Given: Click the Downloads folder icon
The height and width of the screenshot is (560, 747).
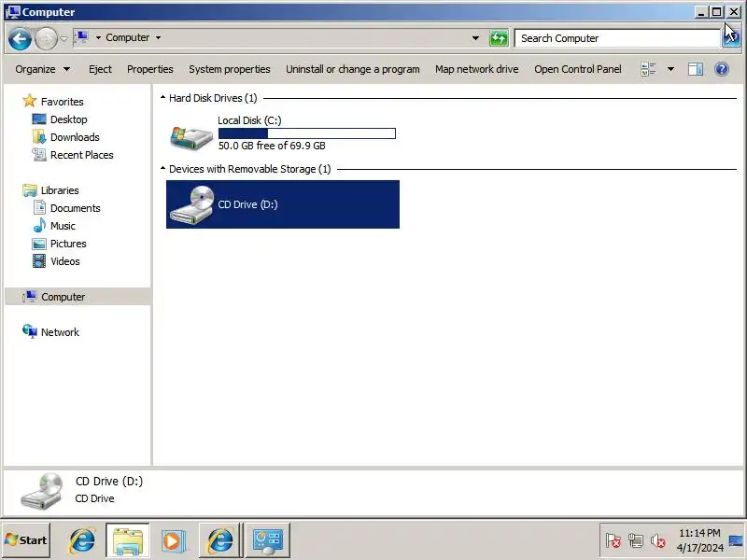Looking at the screenshot, I should click(39, 136).
